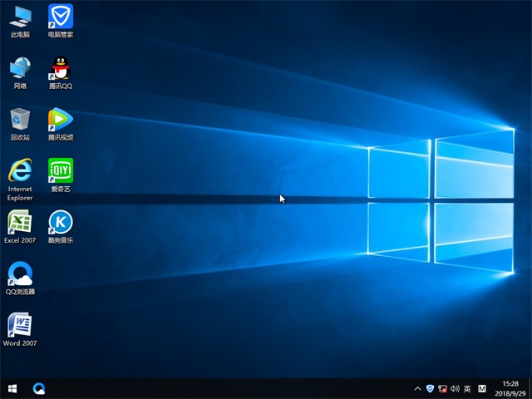Select the QQ浏览器 desktop shortcut
The height and width of the screenshot is (399, 532).
point(20,274)
